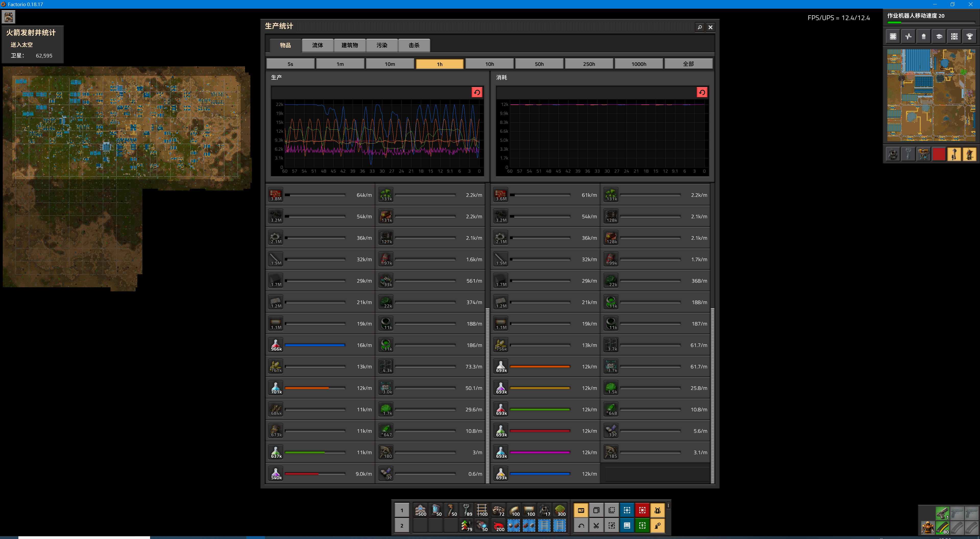
Task: Click the search magnifier in production stats
Action: [x=699, y=27]
